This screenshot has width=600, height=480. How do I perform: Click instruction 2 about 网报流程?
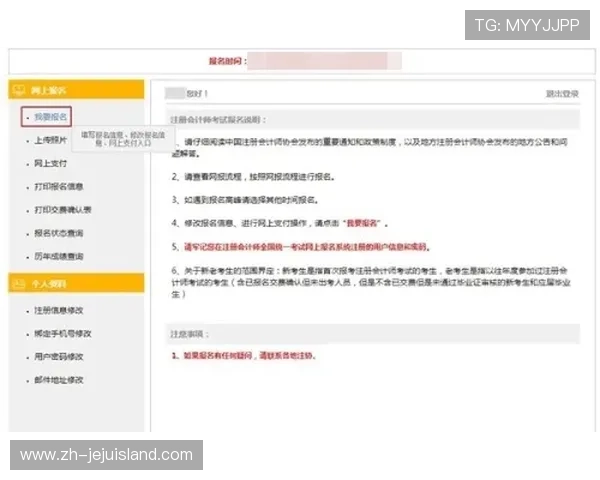click(x=253, y=177)
